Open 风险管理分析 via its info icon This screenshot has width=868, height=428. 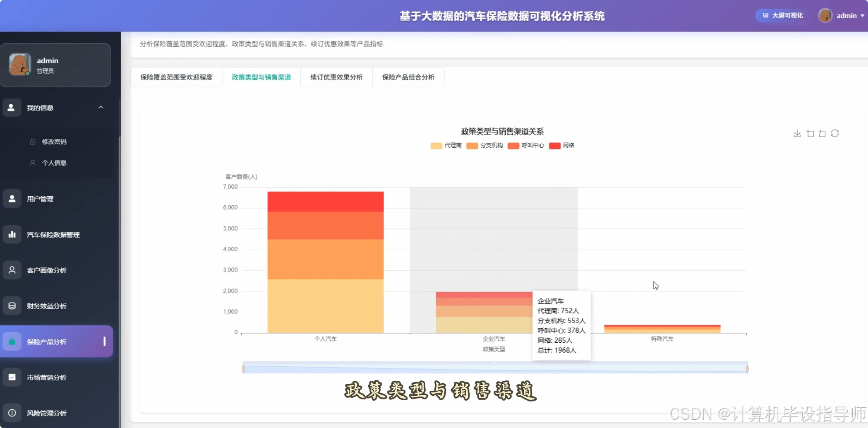pos(12,413)
